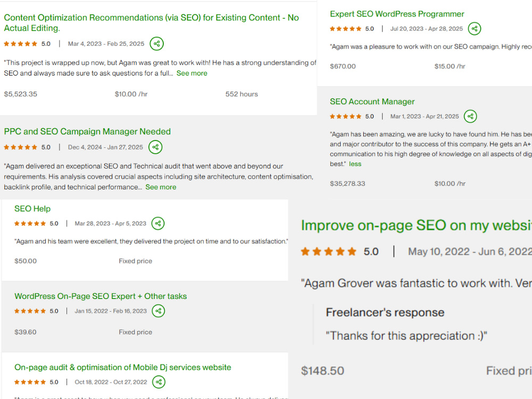
Task: Share the On-page audit & optimisation review
Action: (159, 382)
